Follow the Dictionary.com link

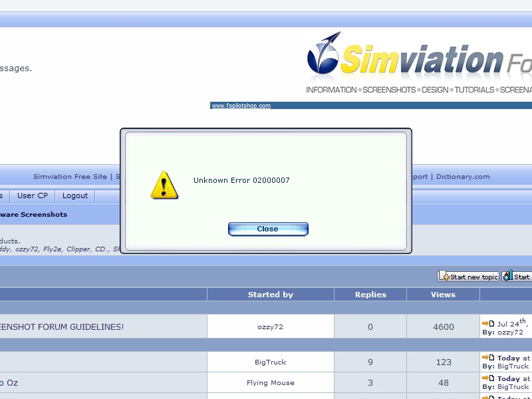click(463, 177)
